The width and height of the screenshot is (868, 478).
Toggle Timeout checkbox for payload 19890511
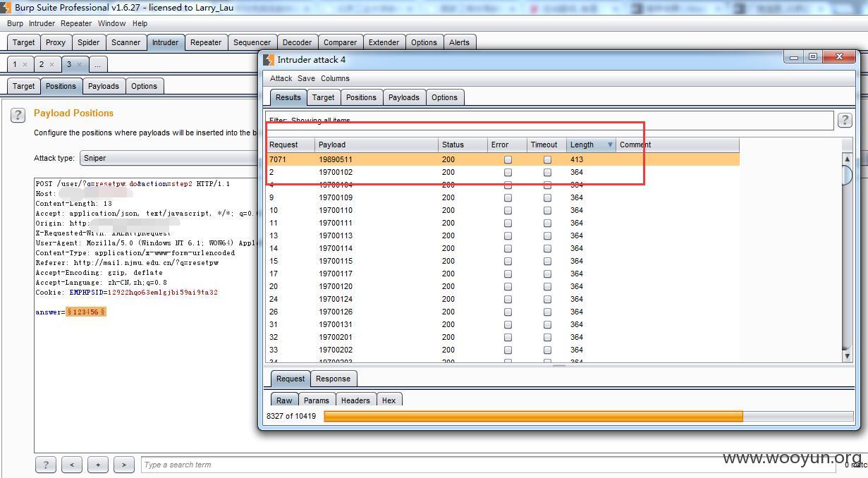pos(547,160)
